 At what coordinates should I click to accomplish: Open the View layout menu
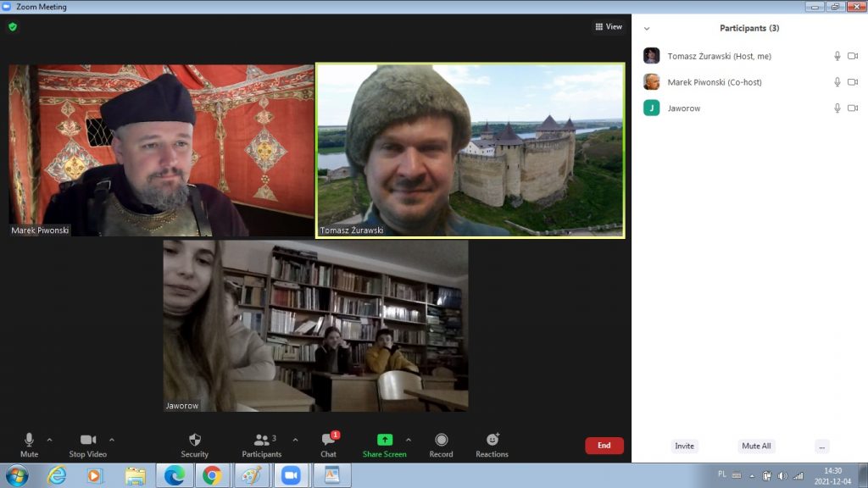[609, 27]
